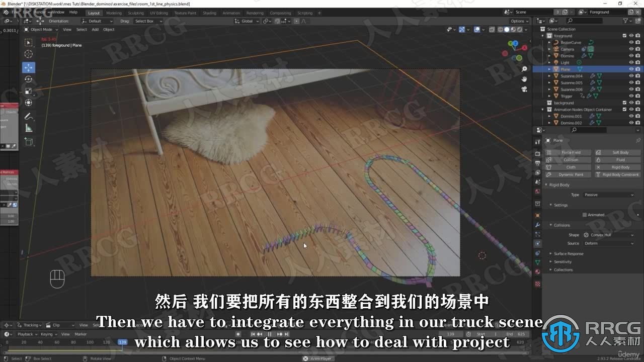Select the Rotate tool
The width and height of the screenshot is (644, 362).
[x=28, y=79]
